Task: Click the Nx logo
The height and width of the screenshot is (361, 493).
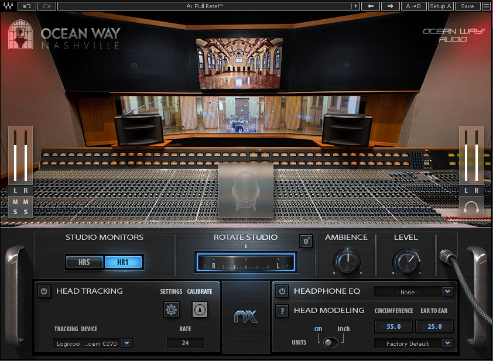Action: 246,317
